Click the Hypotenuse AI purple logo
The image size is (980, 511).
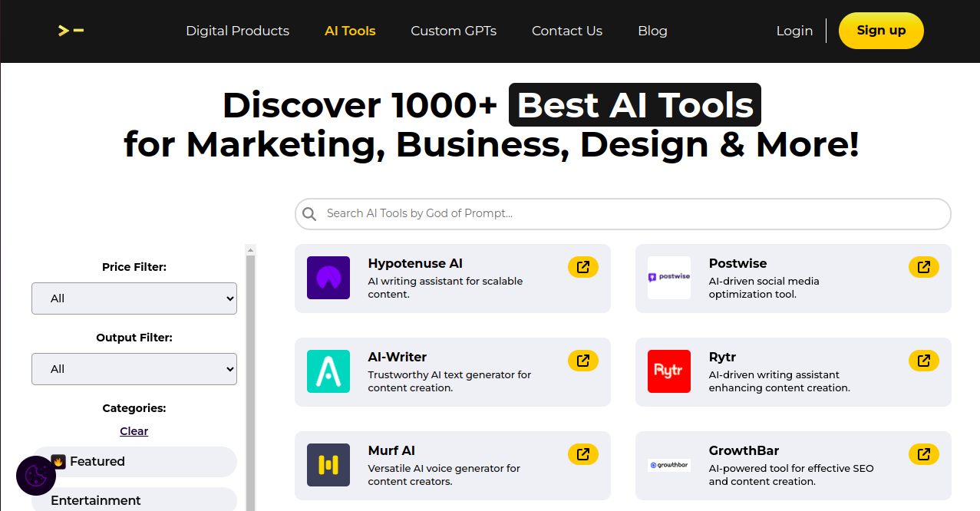pos(328,278)
